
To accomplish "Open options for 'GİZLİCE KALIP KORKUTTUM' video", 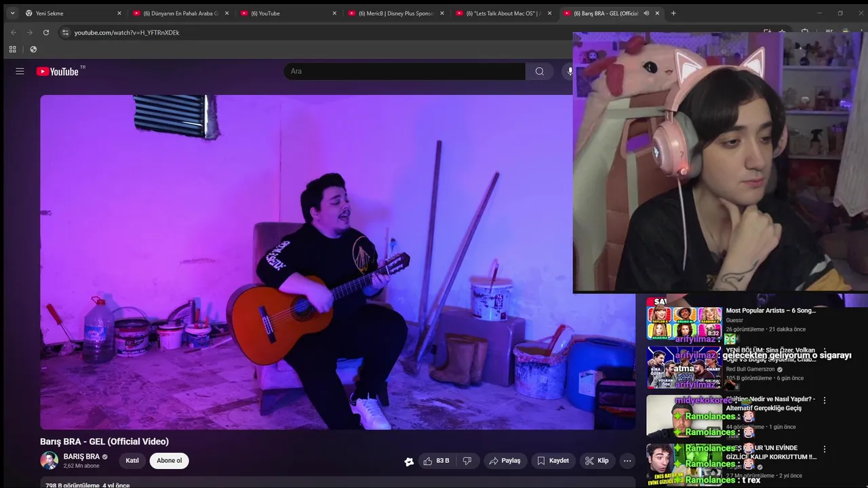I will (x=825, y=449).
